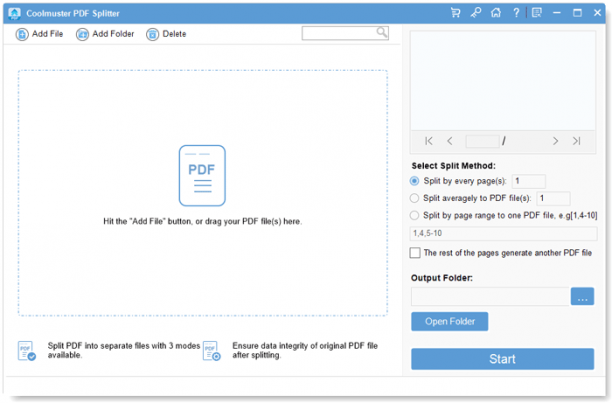This screenshot has width=612, height=403.
Task: Check rest of pages generate another PDF
Action: click(415, 253)
